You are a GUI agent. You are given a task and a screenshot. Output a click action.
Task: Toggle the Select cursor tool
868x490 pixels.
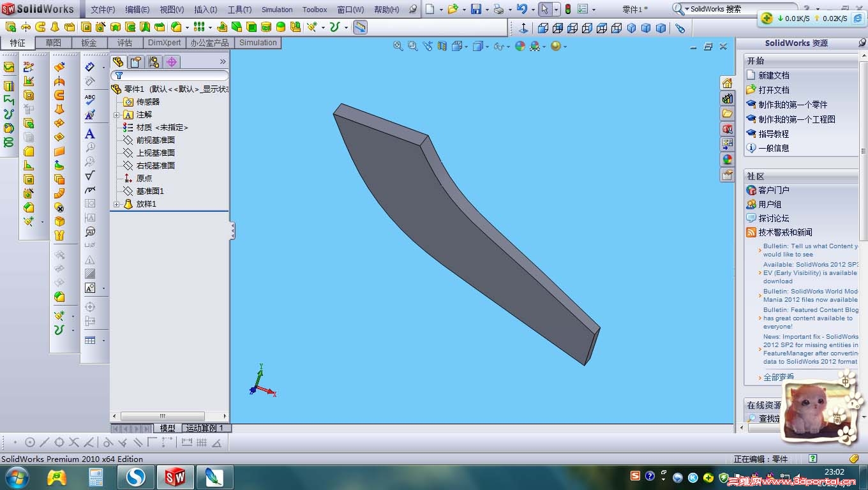click(544, 9)
